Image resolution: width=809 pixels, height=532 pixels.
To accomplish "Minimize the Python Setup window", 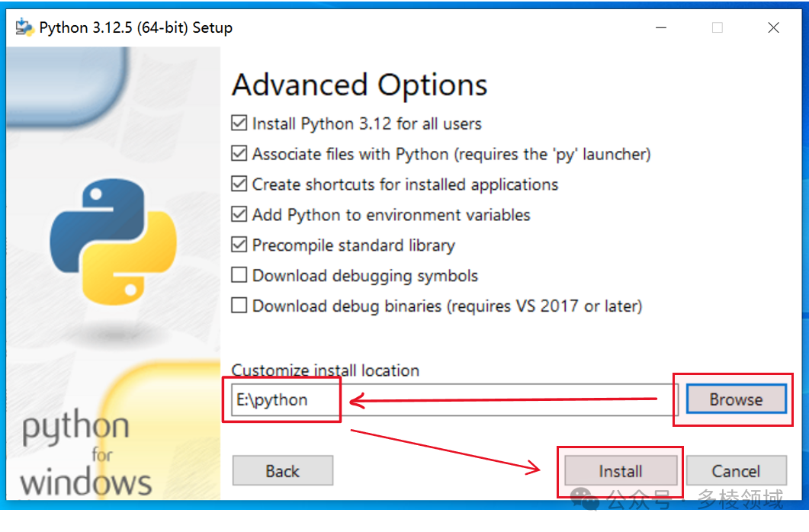I will coord(661,27).
